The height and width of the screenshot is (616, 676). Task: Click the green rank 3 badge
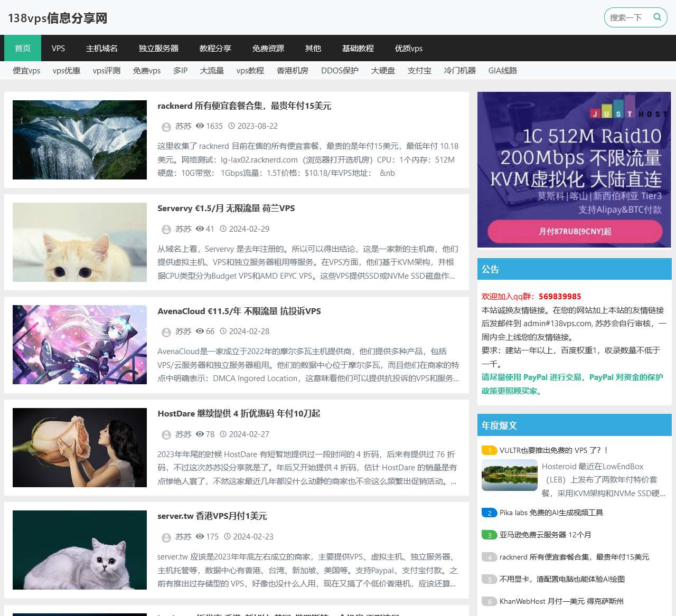click(489, 535)
